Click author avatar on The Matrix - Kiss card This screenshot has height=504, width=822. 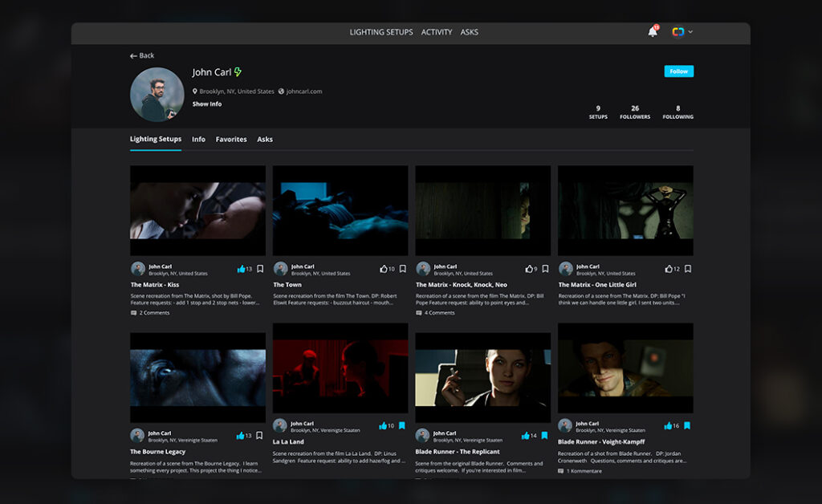tap(138, 269)
